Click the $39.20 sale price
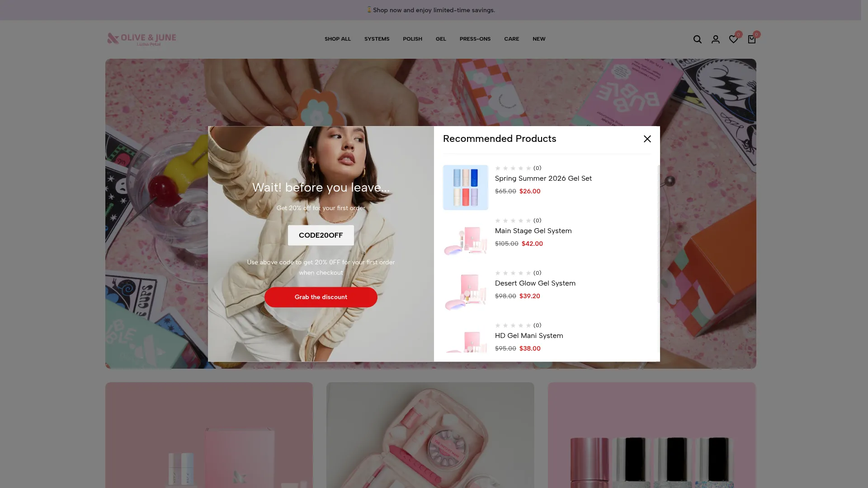This screenshot has width=868, height=488. pos(530,296)
